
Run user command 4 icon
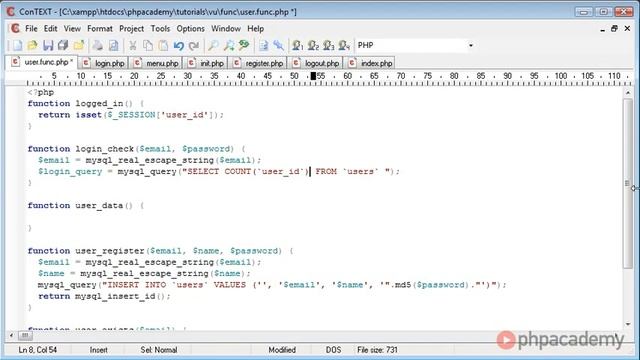coord(344,45)
